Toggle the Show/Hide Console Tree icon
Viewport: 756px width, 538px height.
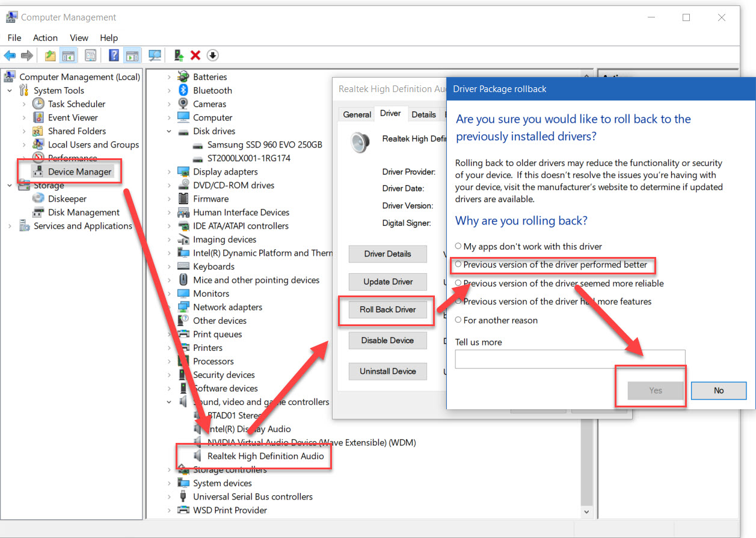click(69, 55)
